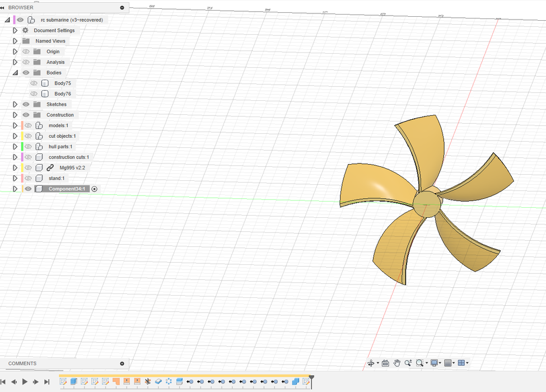Show the hidden models:1 component

click(28, 125)
